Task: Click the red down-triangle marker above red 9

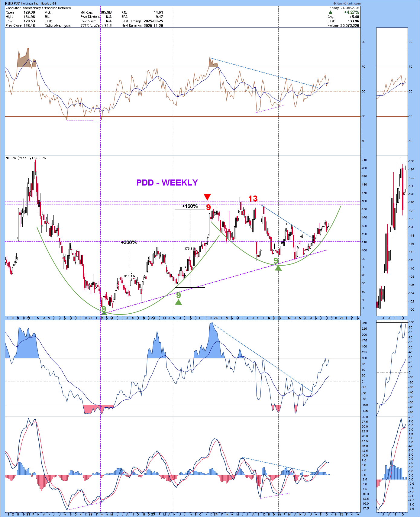Action: click(x=207, y=197)
